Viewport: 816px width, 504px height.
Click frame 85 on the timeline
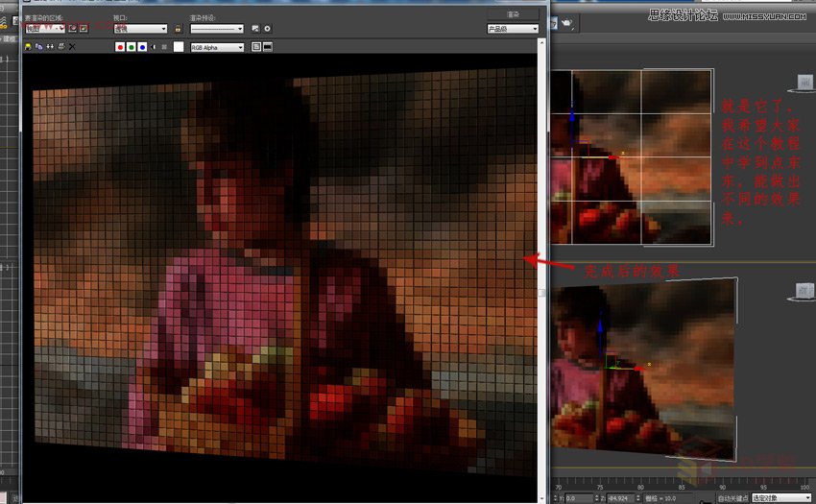pos(682,488)
